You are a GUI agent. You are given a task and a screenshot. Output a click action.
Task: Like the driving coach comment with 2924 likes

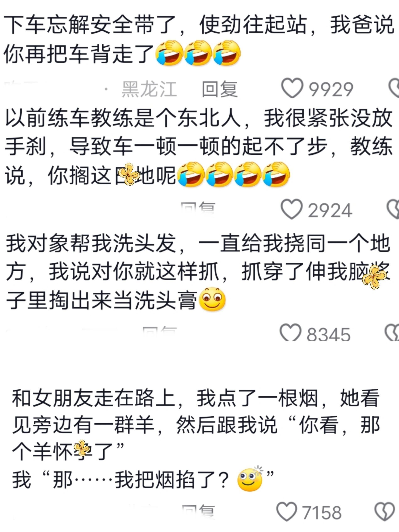tap(292, 209)
